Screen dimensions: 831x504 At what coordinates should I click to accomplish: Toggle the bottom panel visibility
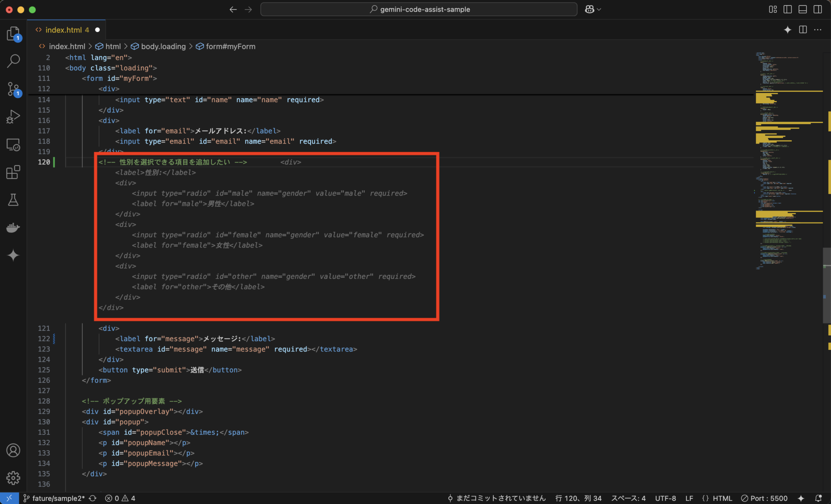pyautogui.click(x=803, y=9)
